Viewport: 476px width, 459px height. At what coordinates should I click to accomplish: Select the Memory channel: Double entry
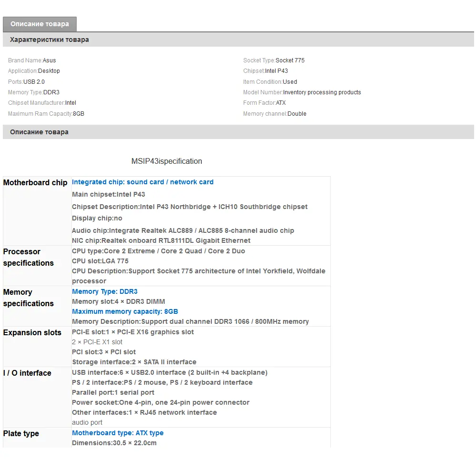click(x=275, y=113)
